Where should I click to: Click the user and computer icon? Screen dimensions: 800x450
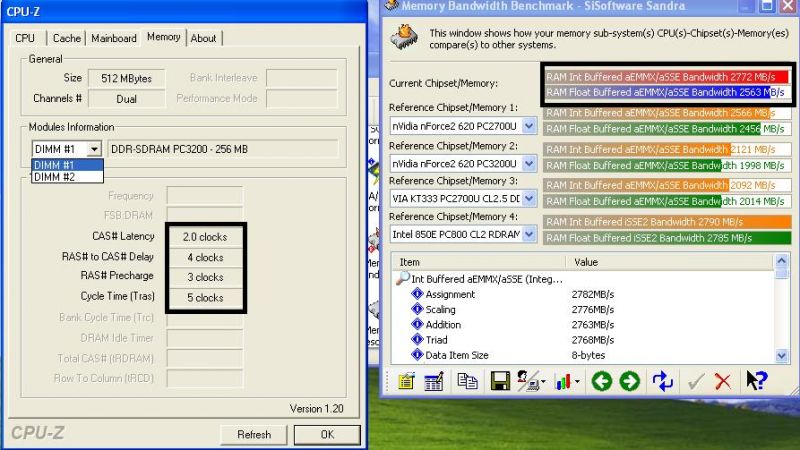pyautogui.click(x=528, y=381)
